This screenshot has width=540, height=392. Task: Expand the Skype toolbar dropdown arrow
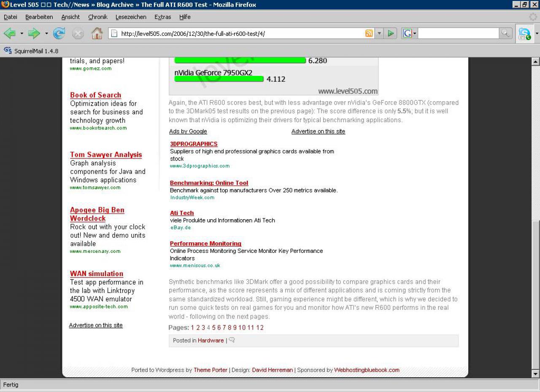click(536, 34)
